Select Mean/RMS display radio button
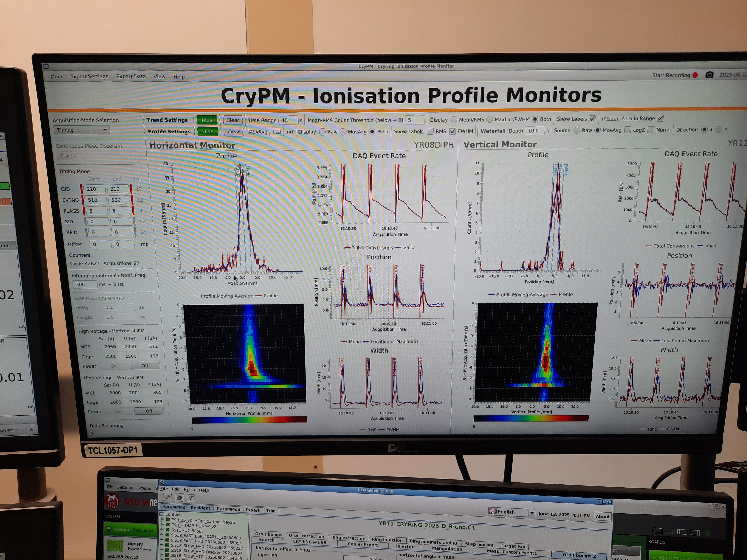This screenshot has height=560, width=747. (454, 120)
